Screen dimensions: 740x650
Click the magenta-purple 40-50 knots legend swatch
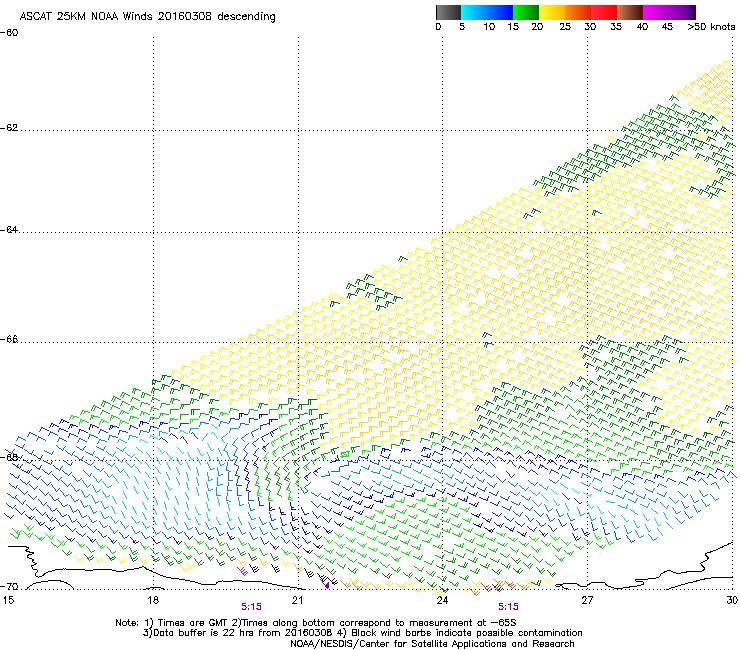click(x=669, y=12)
